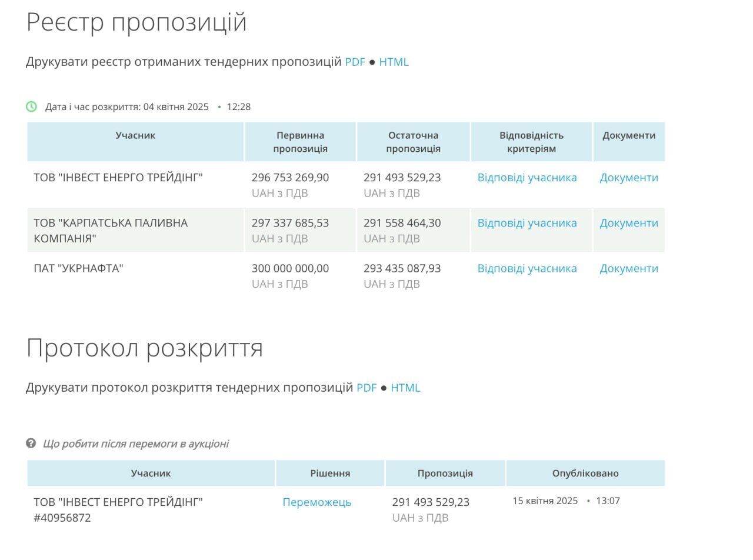Open the Переможець decision link

click(x=317, y=502)
